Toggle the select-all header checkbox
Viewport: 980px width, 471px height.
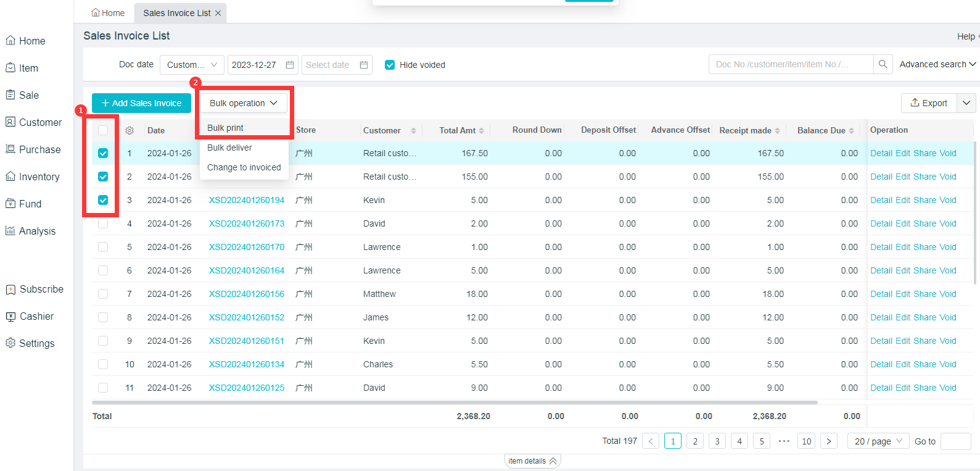click(103, 130)
